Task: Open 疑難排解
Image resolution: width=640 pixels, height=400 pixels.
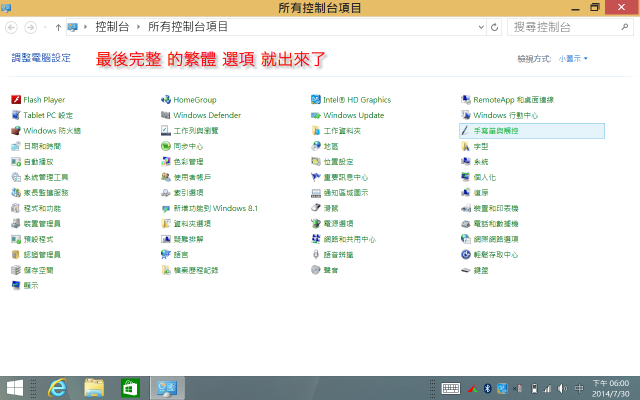Action: (x=182, y=239)
